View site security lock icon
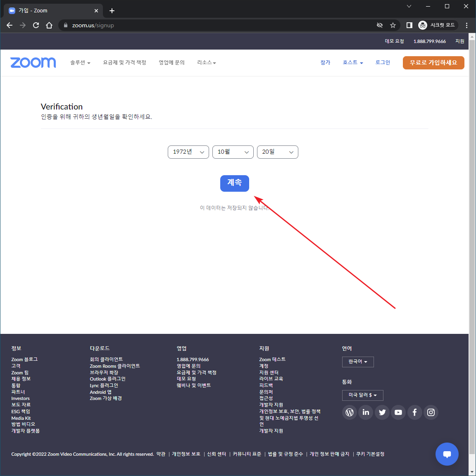This screenshot has height=476, width=476. pos(66,26)
